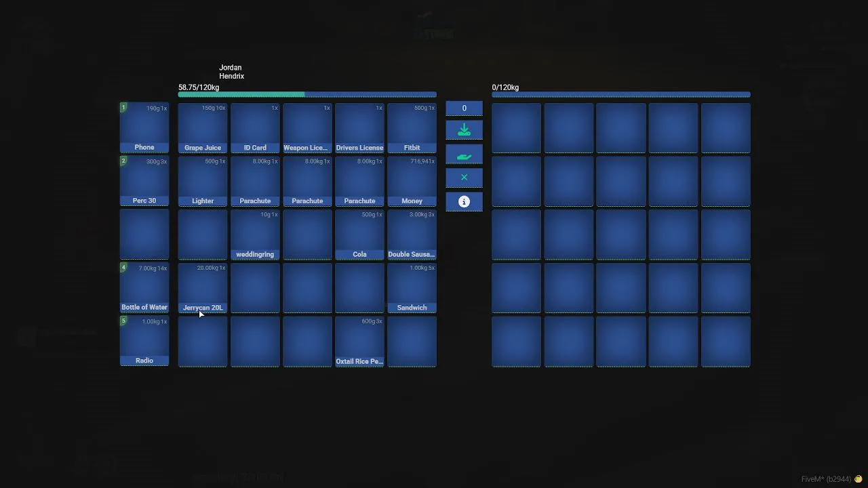
Task: Click the Money item slot
Action: coord(412,181)
